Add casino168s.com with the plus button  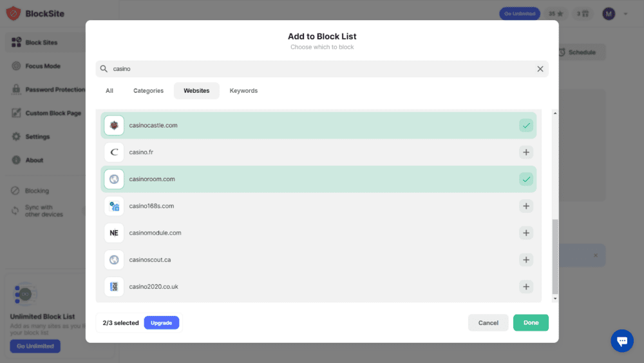tap(526, 206)
